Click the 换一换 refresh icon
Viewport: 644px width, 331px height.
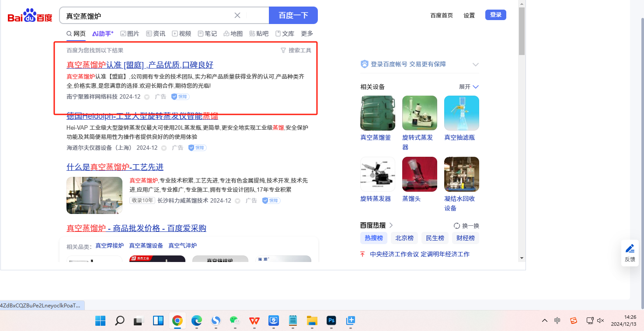(x=457, y=226)
